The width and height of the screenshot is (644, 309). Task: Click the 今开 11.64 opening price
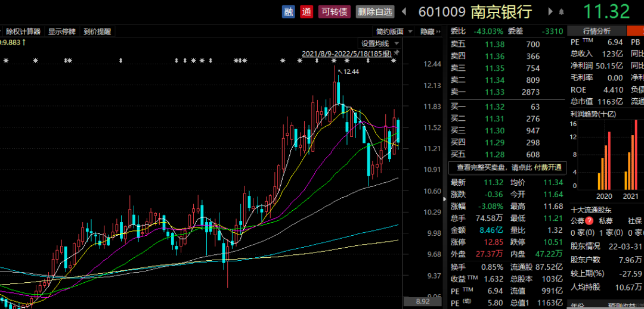click(x=552, y=194)
